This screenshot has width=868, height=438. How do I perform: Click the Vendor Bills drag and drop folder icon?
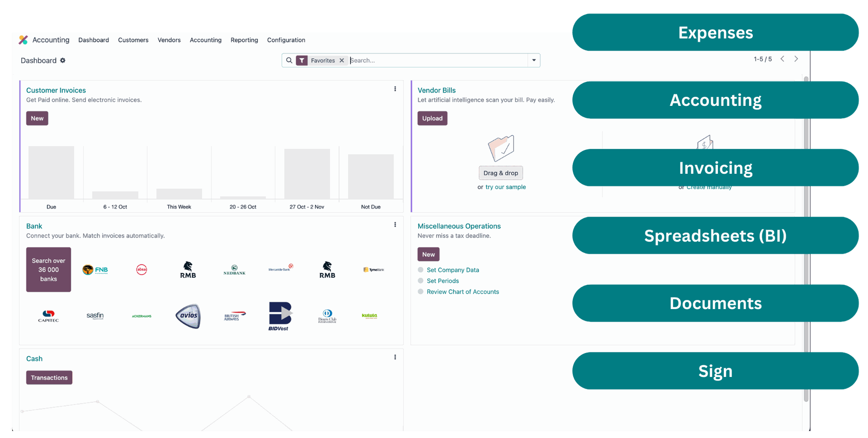[x=501, y=148]
